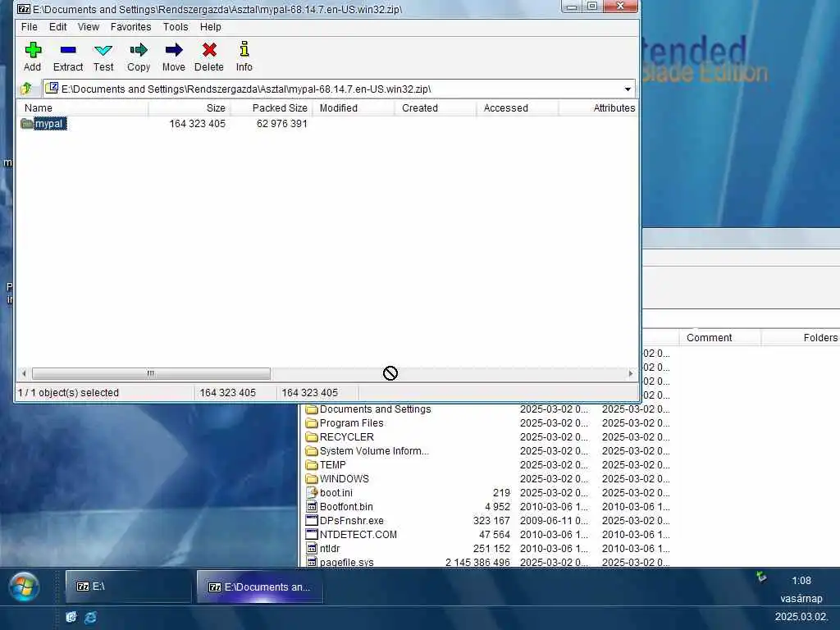
Task: Sort by the Attributes column header
Action: 598,108
